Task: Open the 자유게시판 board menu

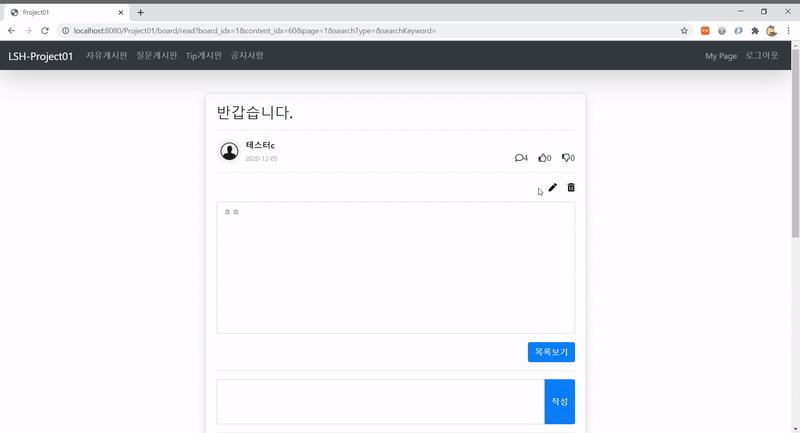Action: [x=107, y=56]
